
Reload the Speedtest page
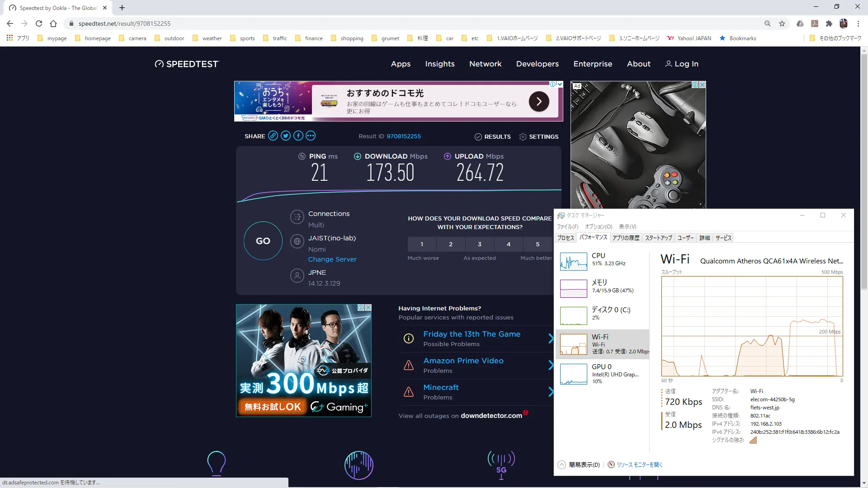click(39, 23)
